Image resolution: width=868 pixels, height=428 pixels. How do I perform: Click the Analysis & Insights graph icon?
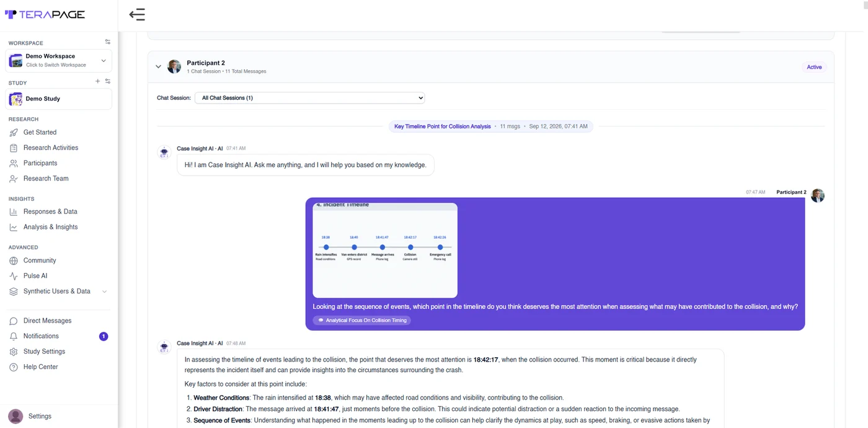coord(14,227)
